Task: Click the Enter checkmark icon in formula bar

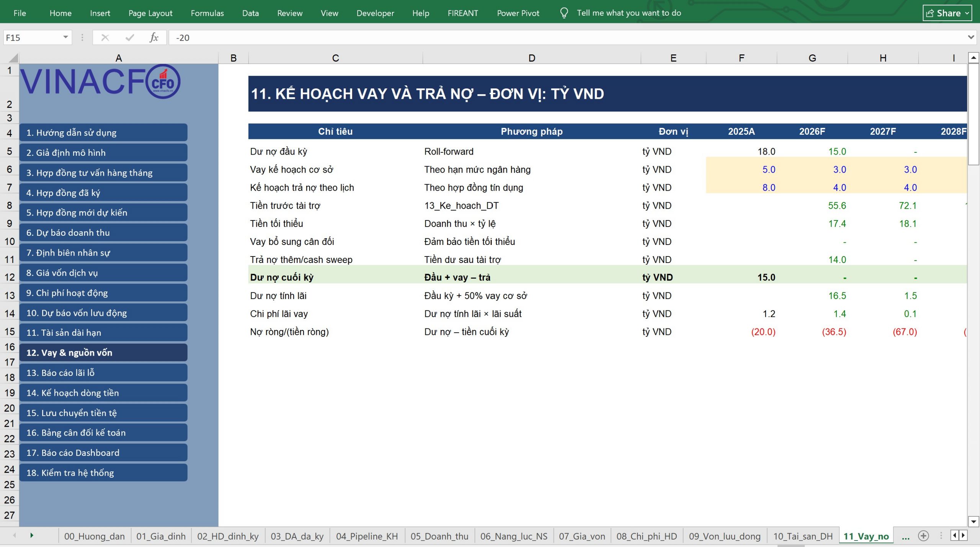Action: (130, 38)
